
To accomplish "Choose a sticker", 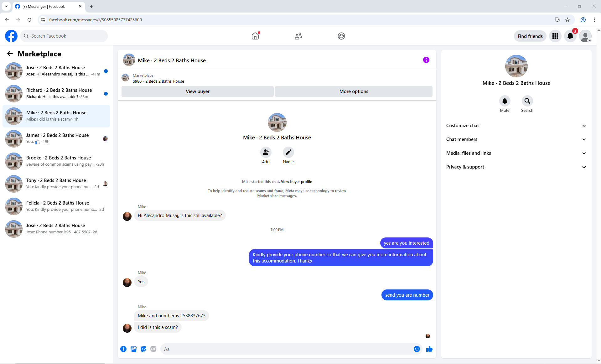I will [x=143, y=349].
